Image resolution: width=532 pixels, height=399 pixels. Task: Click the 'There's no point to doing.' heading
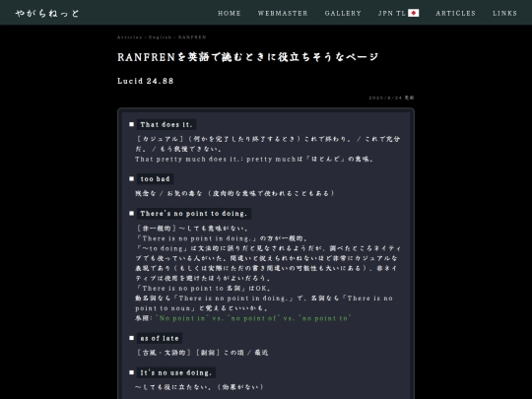pyautogui.click(x=194, y=214)
